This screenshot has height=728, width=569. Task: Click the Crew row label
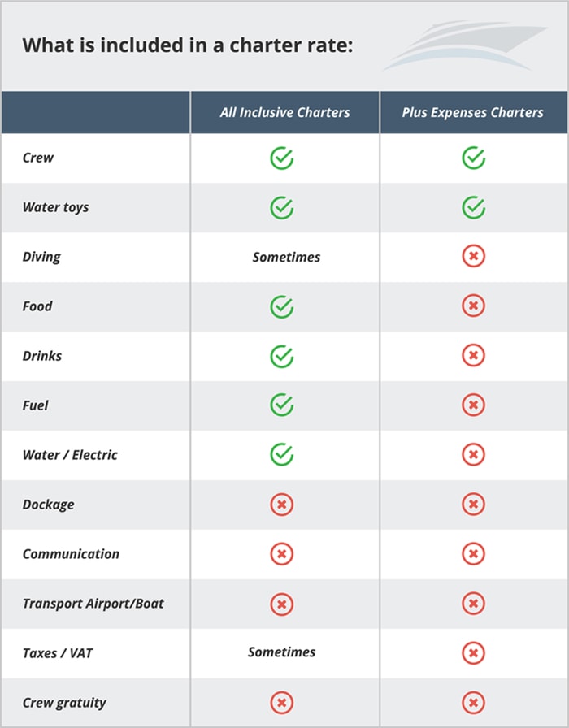click(37, 158)
